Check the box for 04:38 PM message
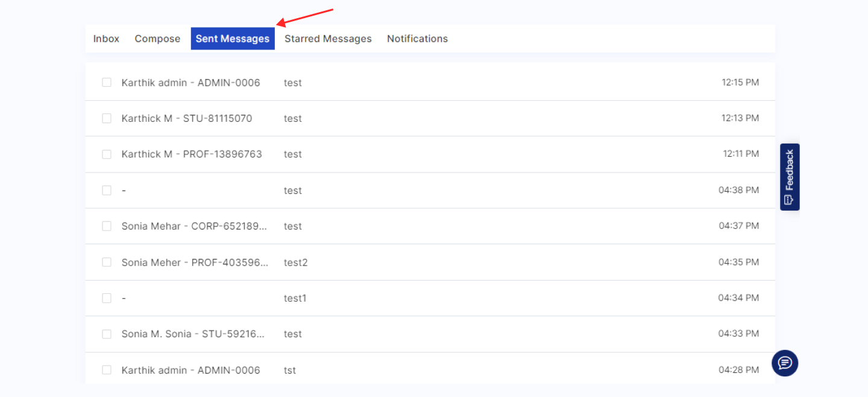 107,191
